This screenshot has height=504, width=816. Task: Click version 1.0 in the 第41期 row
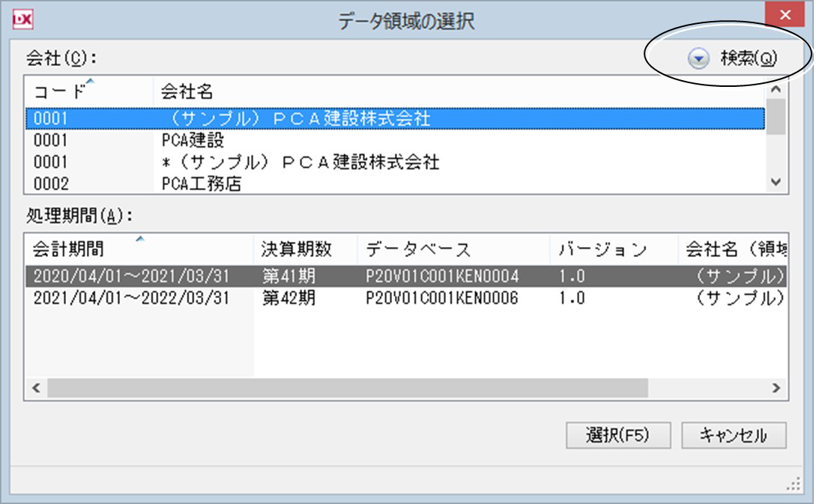coord(572,276)
